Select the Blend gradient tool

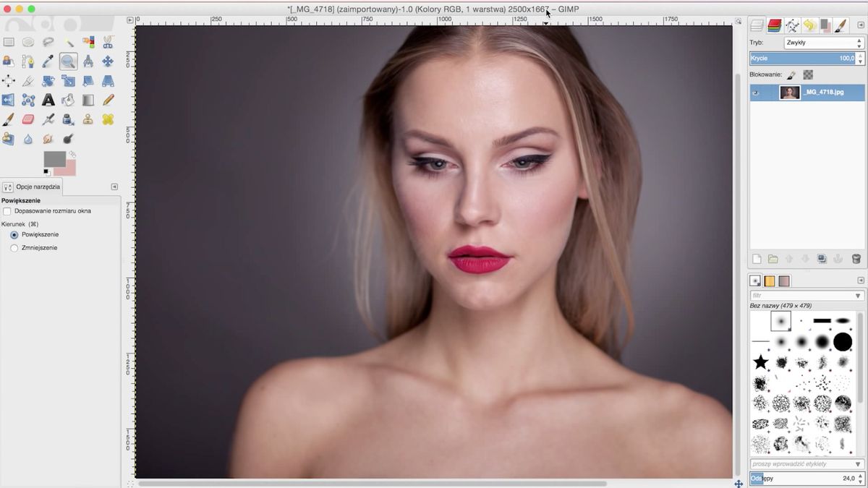point(88,100)
